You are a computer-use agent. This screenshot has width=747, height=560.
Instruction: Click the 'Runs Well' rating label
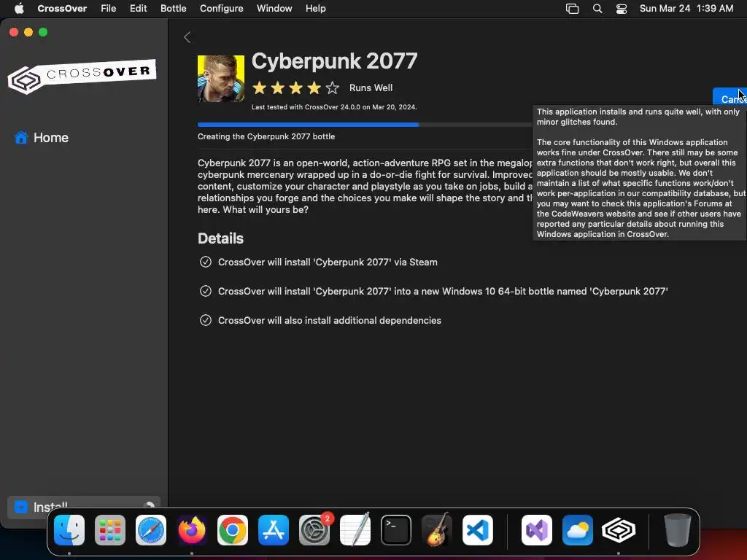(371, 88)
